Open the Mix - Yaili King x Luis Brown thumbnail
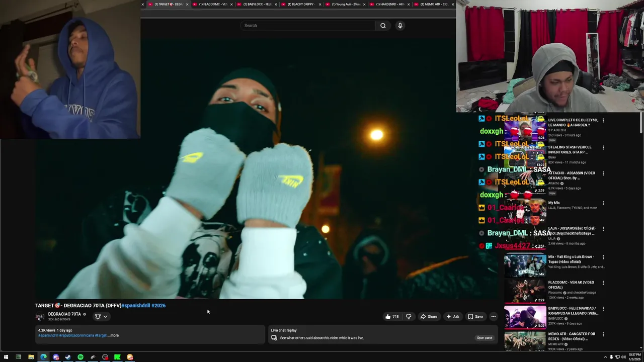 525,265
